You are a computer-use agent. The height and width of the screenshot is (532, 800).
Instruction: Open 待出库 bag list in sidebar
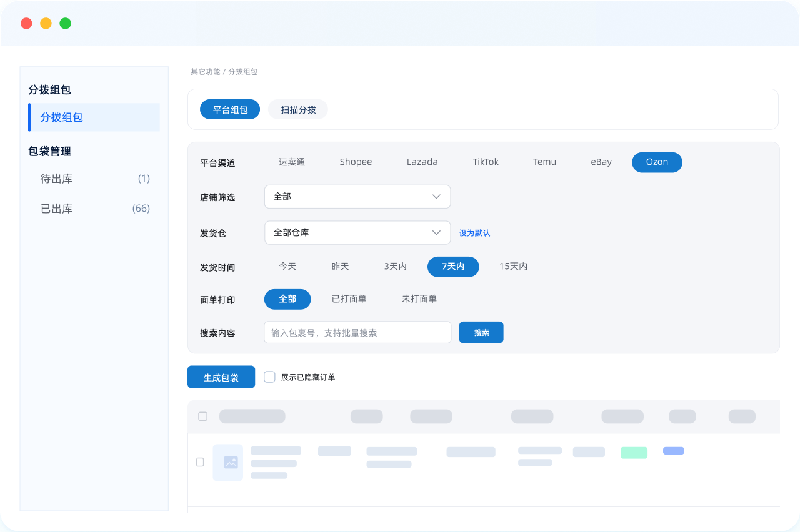coord(94,179)
